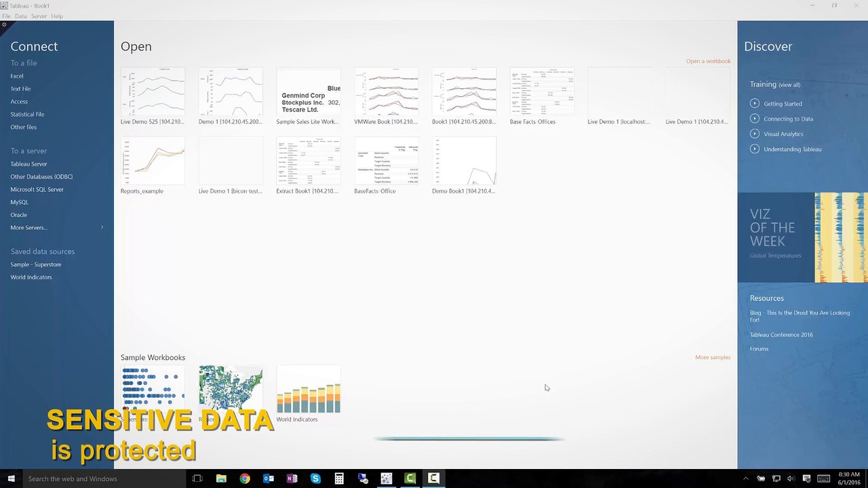868x488 pixels.
Task: Open the Sample - Superstore saved data source
Action: tap(35, 264)
